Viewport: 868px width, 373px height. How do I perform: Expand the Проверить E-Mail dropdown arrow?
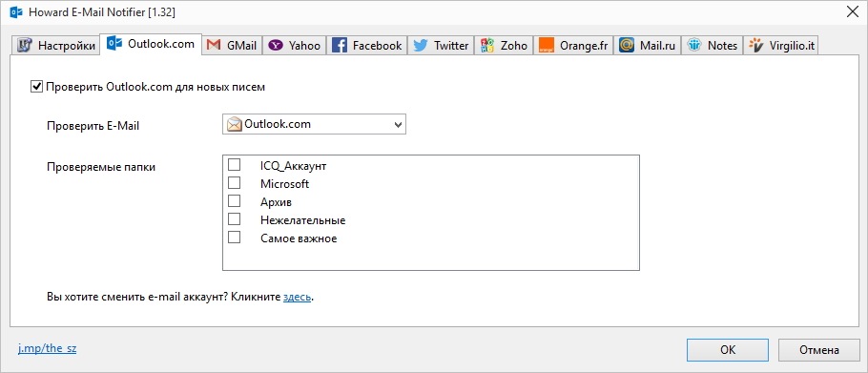pyautogui.click(x=398, y=125)
